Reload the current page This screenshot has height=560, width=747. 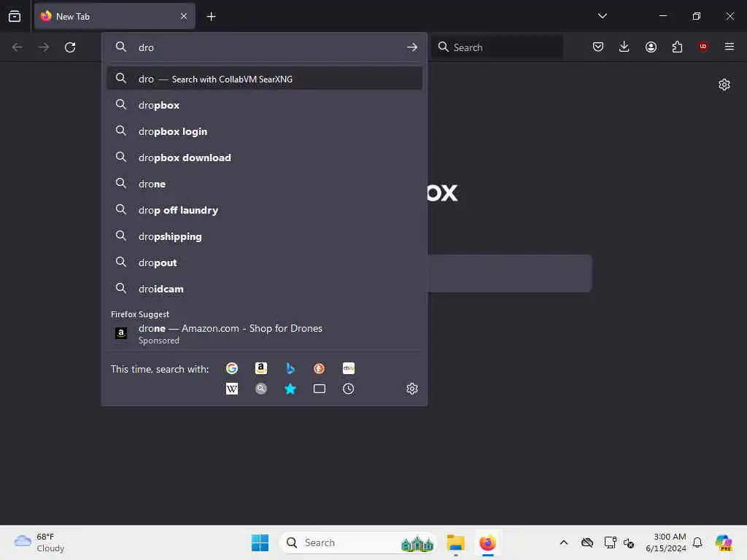coord(70,47)
